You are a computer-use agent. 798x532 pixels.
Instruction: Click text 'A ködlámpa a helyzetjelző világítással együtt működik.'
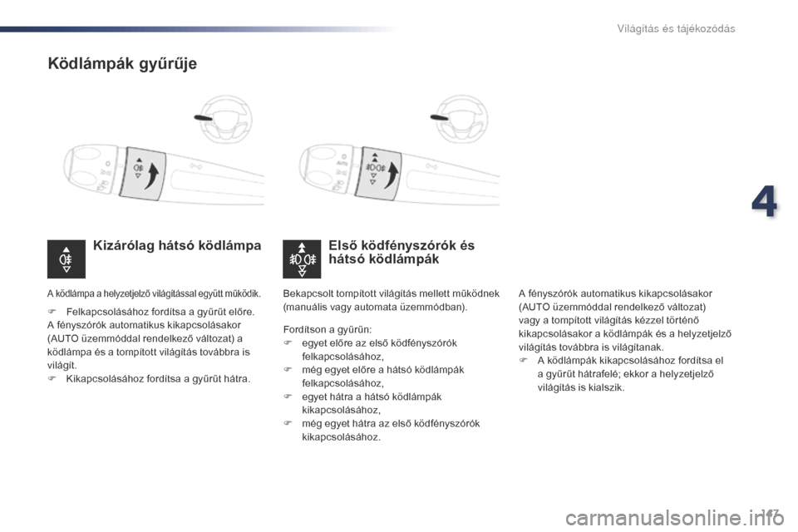pos(154,293)
